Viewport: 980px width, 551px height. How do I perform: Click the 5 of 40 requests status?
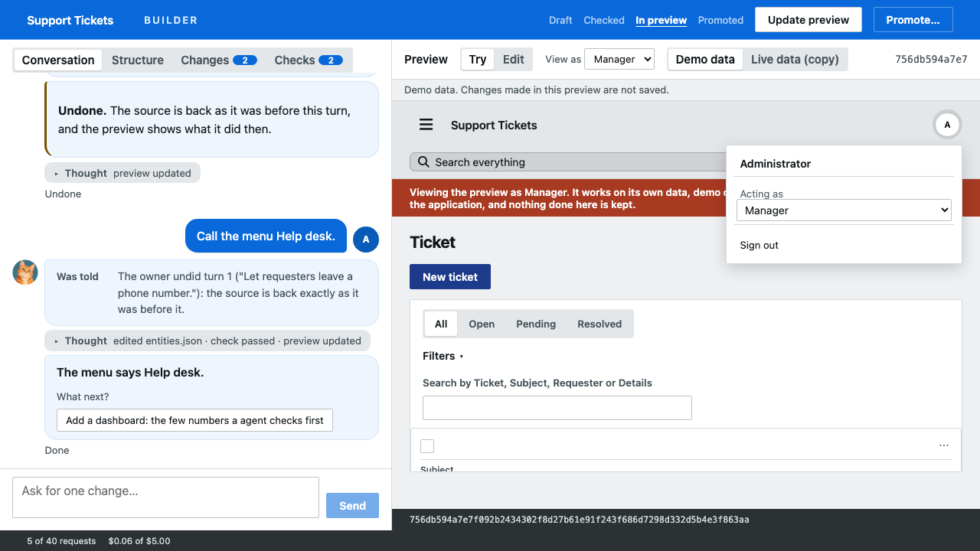coord(61,541)
